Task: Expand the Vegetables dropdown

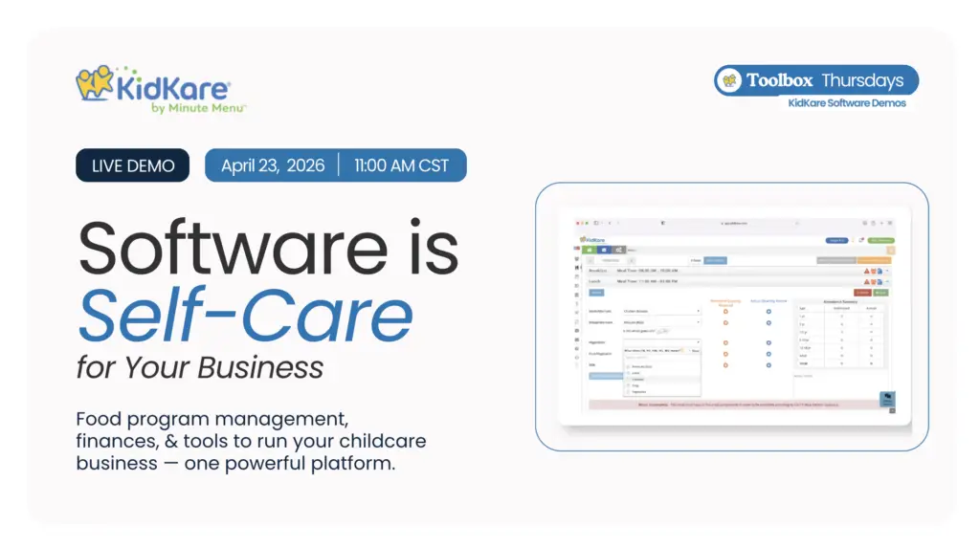Action: point(661,341)
